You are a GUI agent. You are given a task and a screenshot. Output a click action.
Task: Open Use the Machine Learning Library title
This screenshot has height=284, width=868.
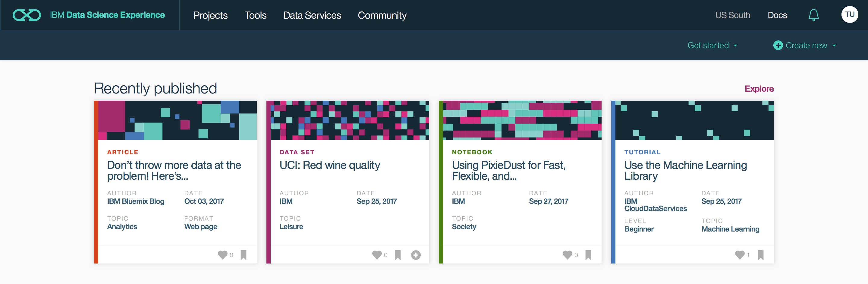click(685, 170)
